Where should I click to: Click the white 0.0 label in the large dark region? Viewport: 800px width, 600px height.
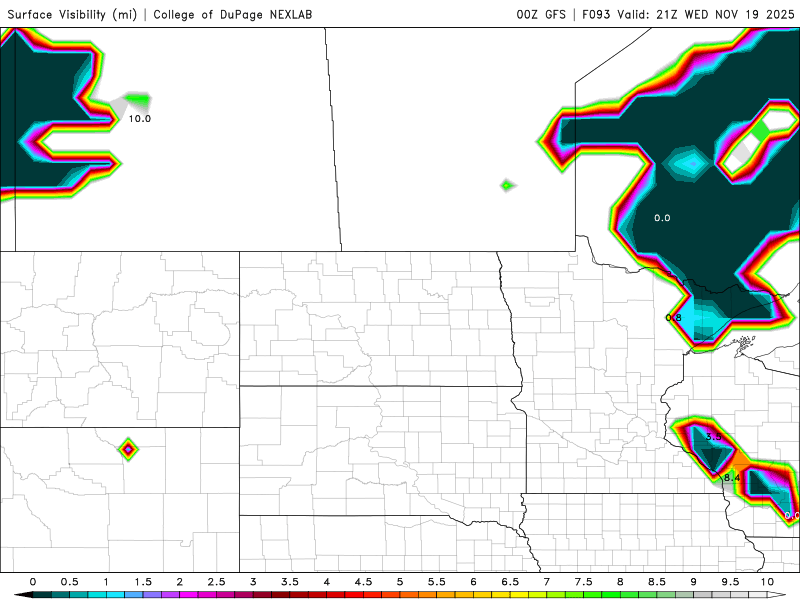point(662,218)
